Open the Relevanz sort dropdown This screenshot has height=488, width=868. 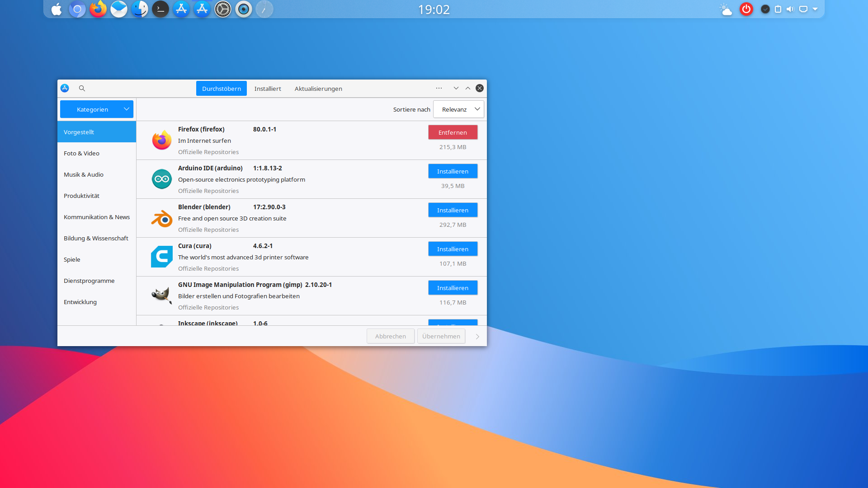[x=458, y=109]
